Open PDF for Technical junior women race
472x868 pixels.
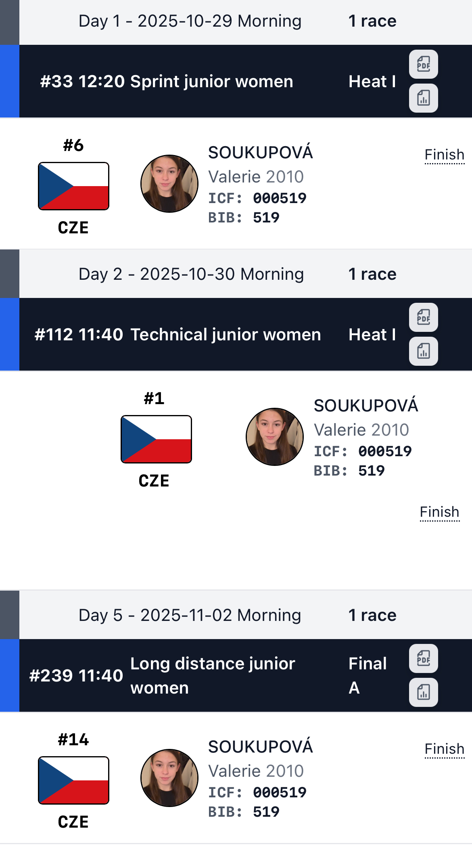click(x=423, y=317)
